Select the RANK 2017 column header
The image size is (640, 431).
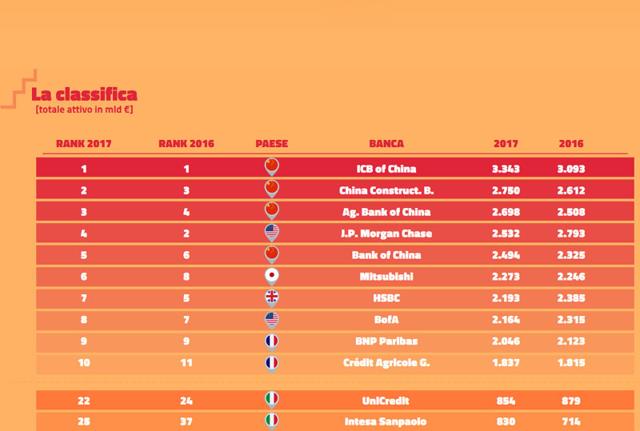coord(83,144)
